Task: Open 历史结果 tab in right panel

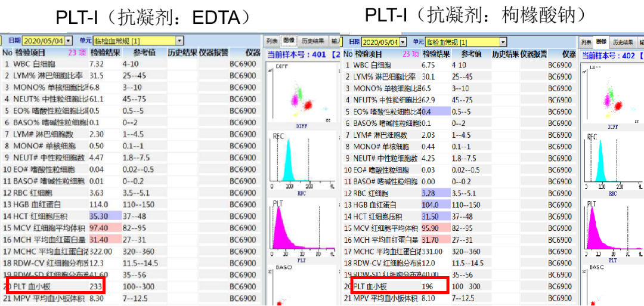Action: pos(623,42)
